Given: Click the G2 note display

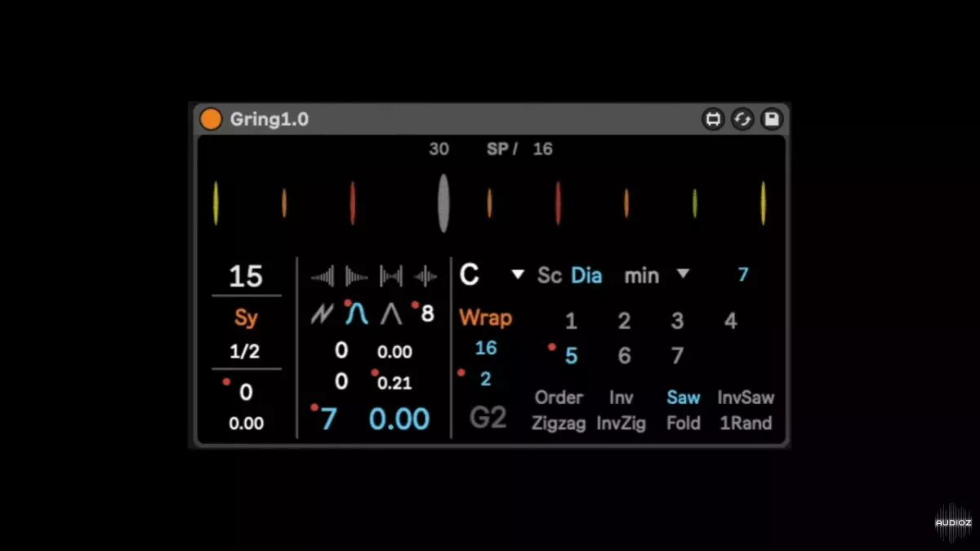Looking at the screenshot, I should (488, 417).
